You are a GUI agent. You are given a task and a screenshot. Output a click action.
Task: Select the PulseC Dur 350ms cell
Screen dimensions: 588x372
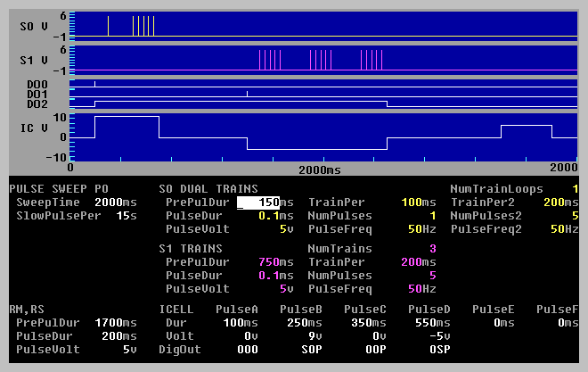coord(369,323)
